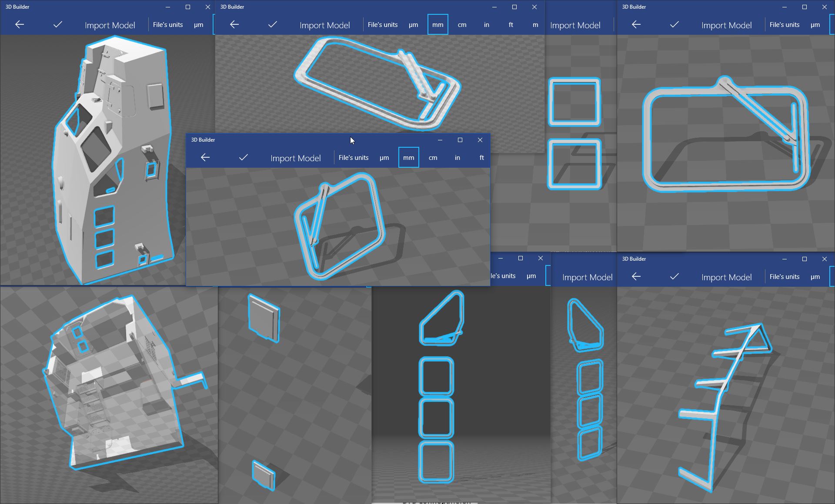Select cm units in the front window

(433, 158)
